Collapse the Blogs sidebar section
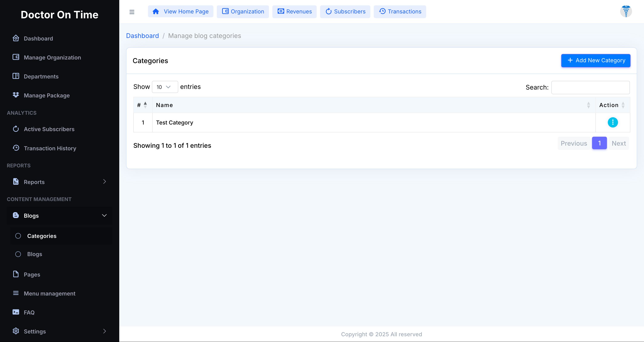The image size is (644, 342). point(104,215)
